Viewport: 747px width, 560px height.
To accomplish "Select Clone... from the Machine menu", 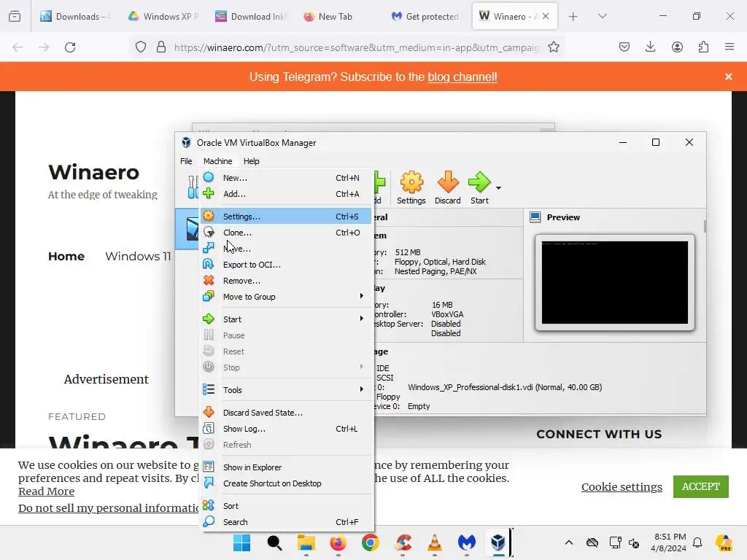I will click(286, 233).
